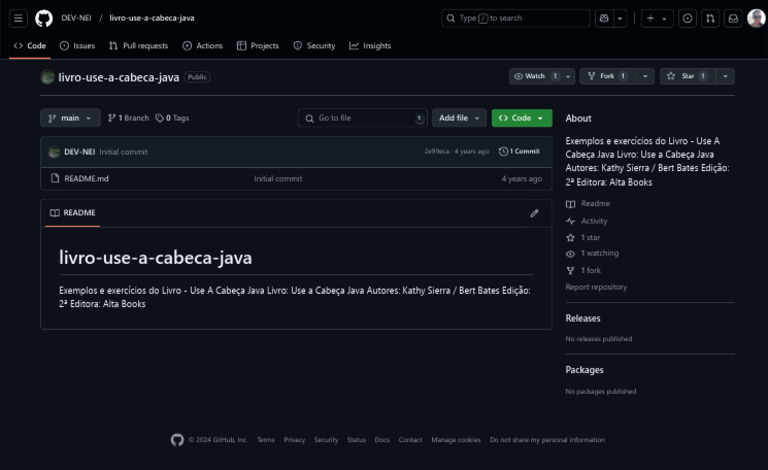Open the Issues inbox icon in header
Viewport: 768px width, 470px height.
click(x=687, y=18)
